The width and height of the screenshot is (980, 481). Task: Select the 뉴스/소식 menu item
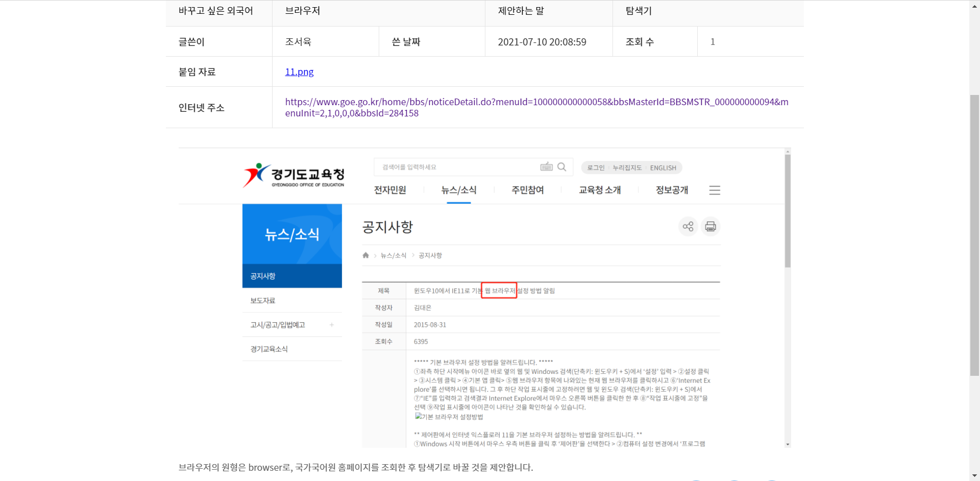458,190
